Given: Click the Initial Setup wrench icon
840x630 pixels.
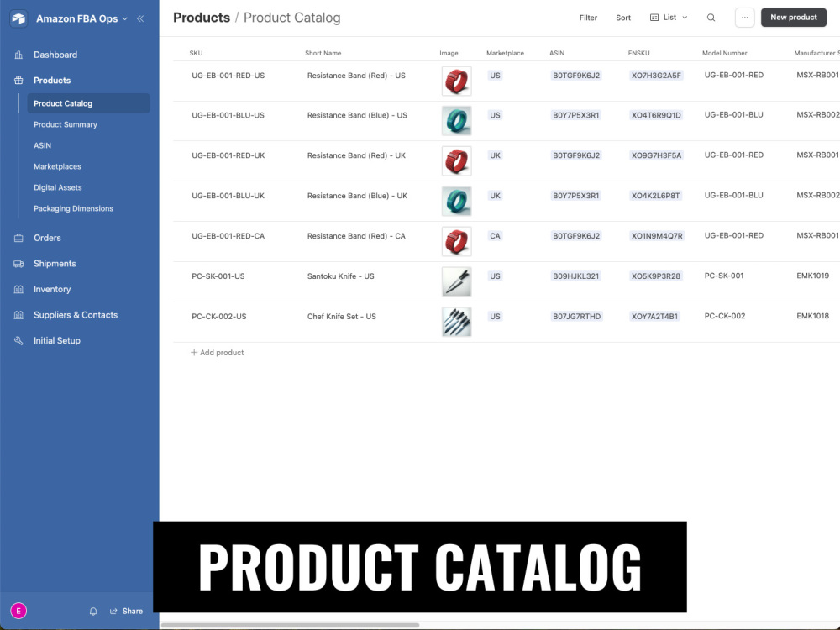Looking at the screenshot, I should click(x=18, y=341).
